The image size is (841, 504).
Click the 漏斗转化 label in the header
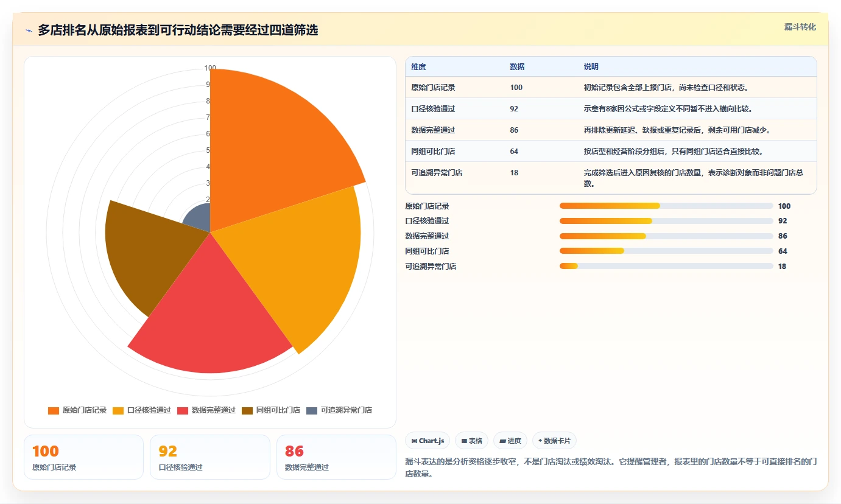(x=800, y=27)
